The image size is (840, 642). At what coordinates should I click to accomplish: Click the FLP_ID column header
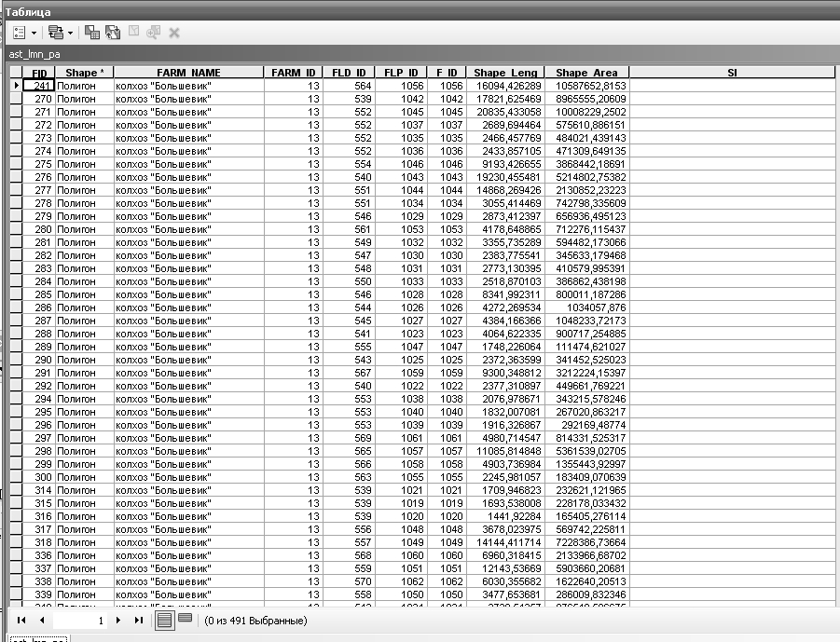coord(401,73)
